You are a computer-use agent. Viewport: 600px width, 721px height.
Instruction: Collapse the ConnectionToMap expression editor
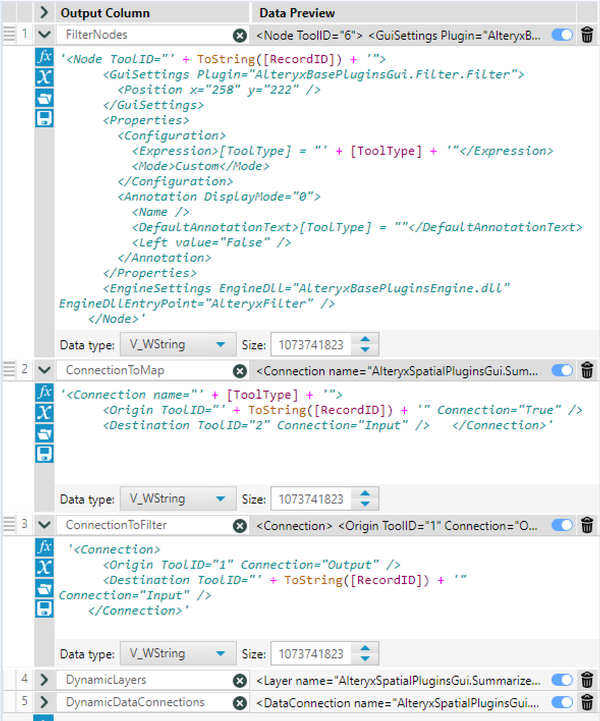tap(44, 370)
